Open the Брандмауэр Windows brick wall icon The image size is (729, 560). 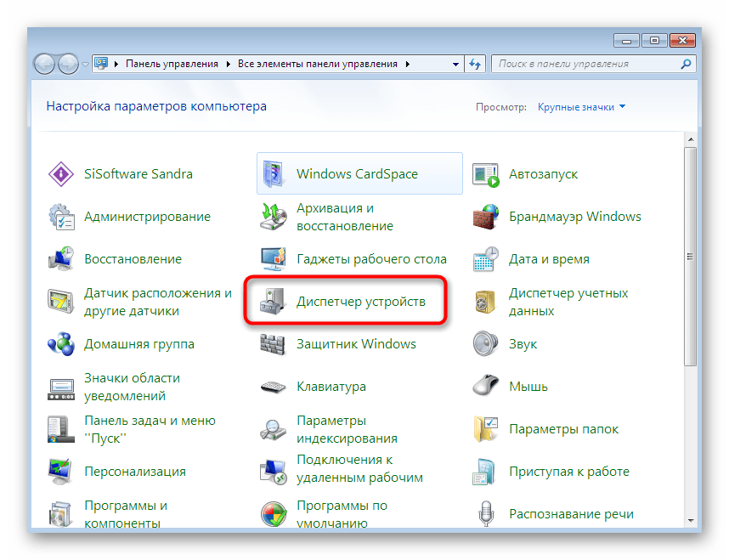(x=486, y=217)
